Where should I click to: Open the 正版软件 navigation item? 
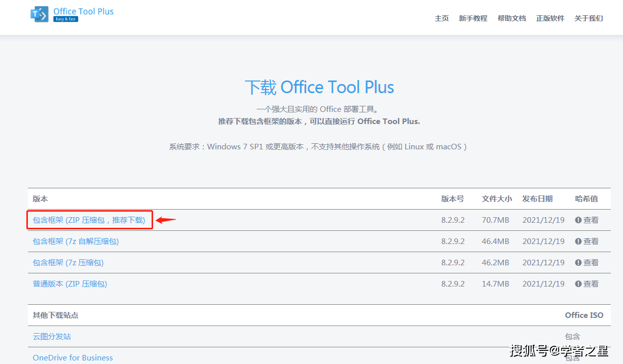pyautogui.click(x=550, y=18)
